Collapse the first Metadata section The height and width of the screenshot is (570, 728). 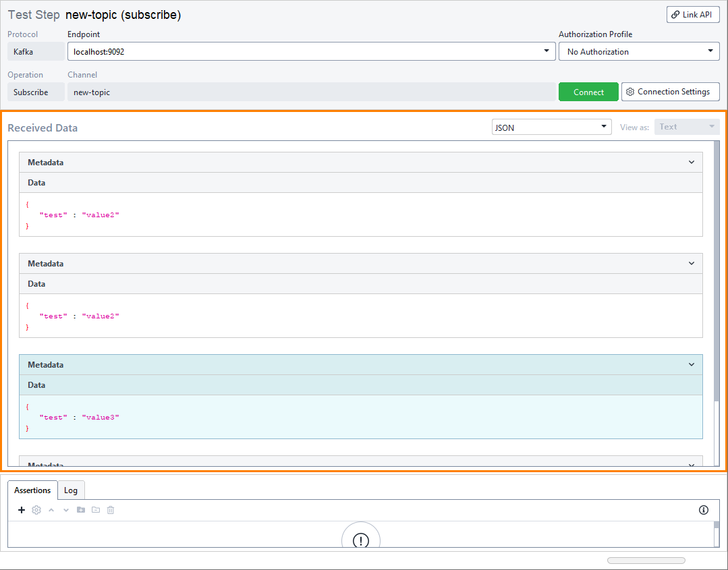(691, 162)
